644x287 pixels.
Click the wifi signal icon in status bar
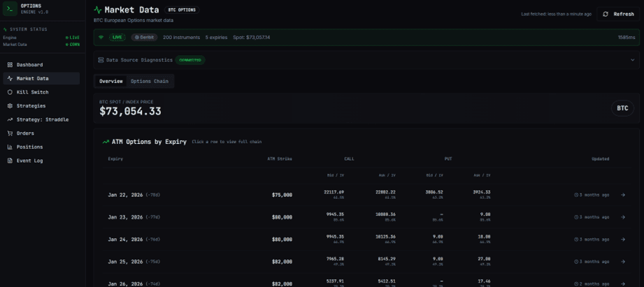click(x=101, y=37)
